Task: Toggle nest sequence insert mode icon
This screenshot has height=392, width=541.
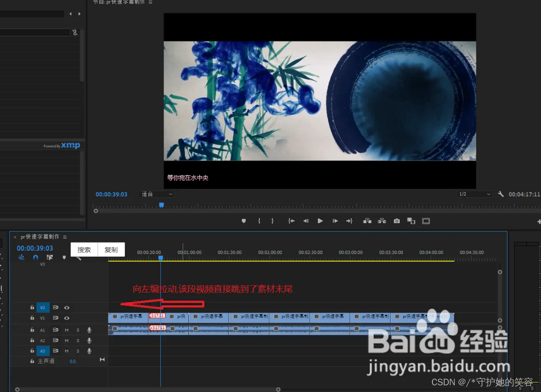Action: tap(21, 257)
